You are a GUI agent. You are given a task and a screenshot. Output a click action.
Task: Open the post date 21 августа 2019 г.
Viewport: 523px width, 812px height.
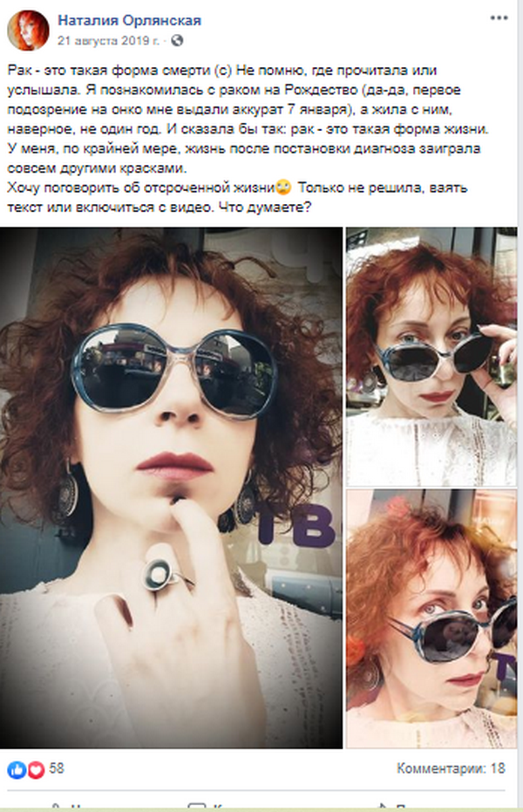[108, 40]
